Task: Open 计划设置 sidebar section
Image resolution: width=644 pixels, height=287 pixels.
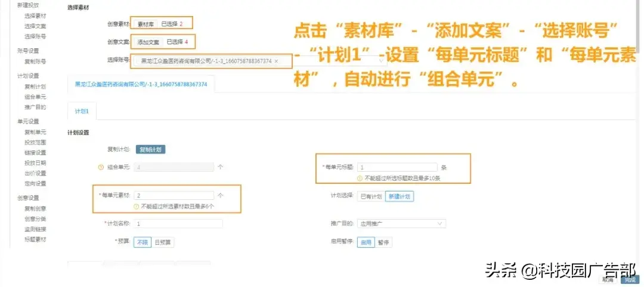Action: click(x=29, y=76)
